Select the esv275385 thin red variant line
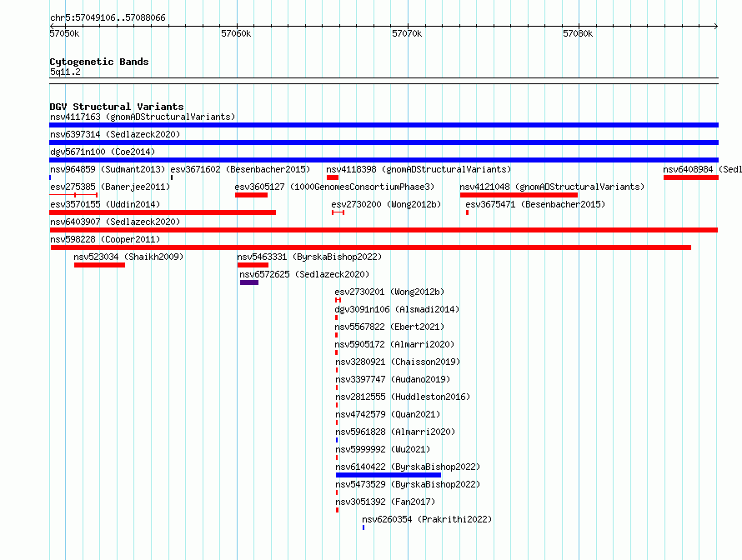This screenshot has width=742, height=560. (x=73, y=195)
